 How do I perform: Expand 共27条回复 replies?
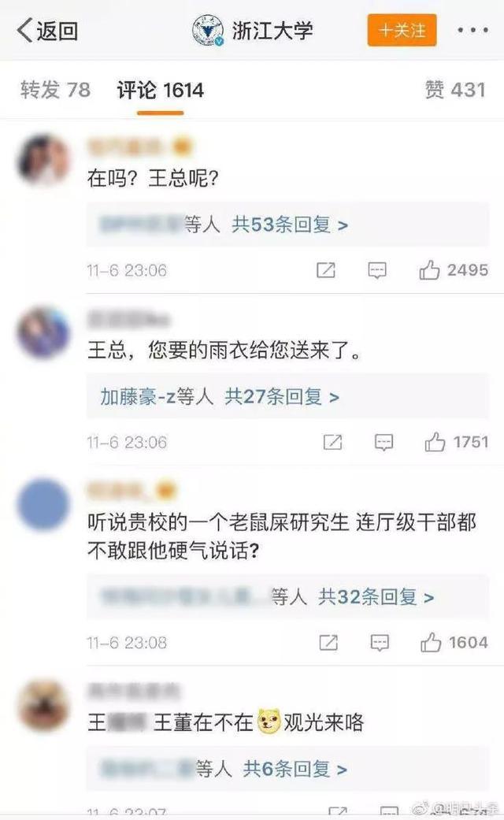click(x=283, y=397)
